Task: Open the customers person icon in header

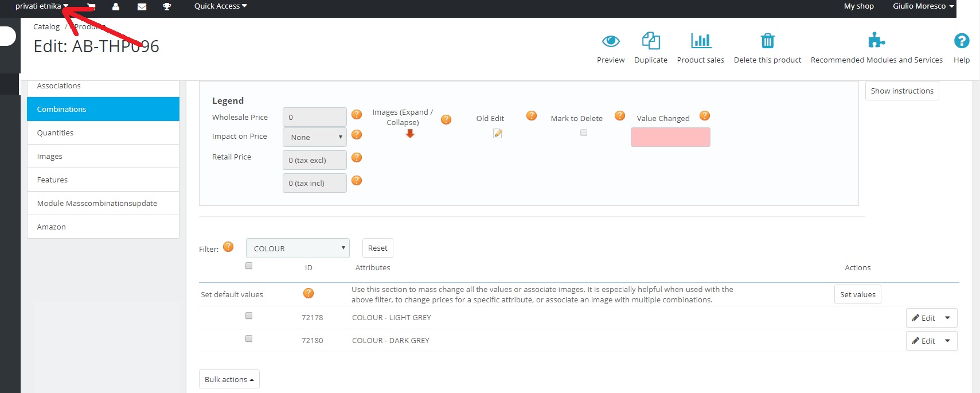Action: pyautogui.click(x=116, y=6)
